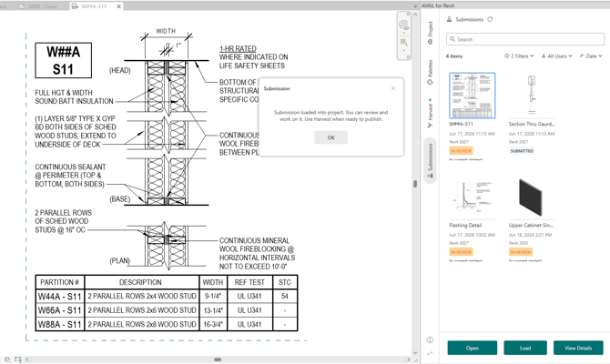The width and height of the screenshot is (610, 364).
Task: Open the zoom region tool in navigation bar
Action: click(403, 42)
